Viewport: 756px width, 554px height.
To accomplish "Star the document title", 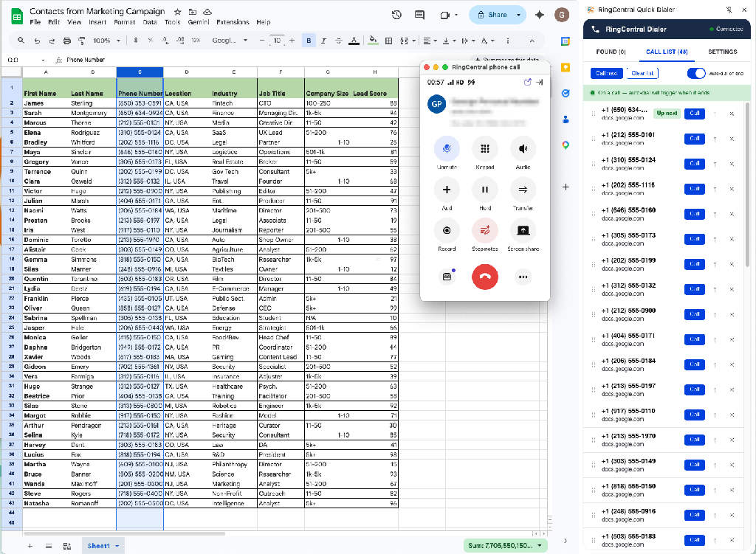I will tap(177, 12).
